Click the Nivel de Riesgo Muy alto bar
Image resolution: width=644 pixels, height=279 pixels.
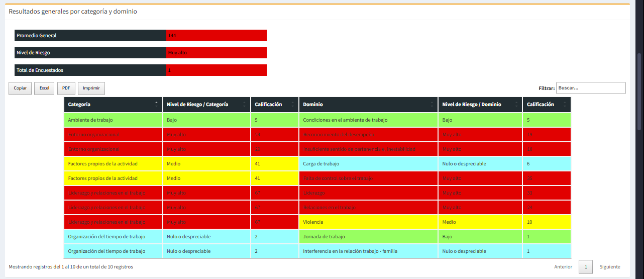tap(216, 53)
